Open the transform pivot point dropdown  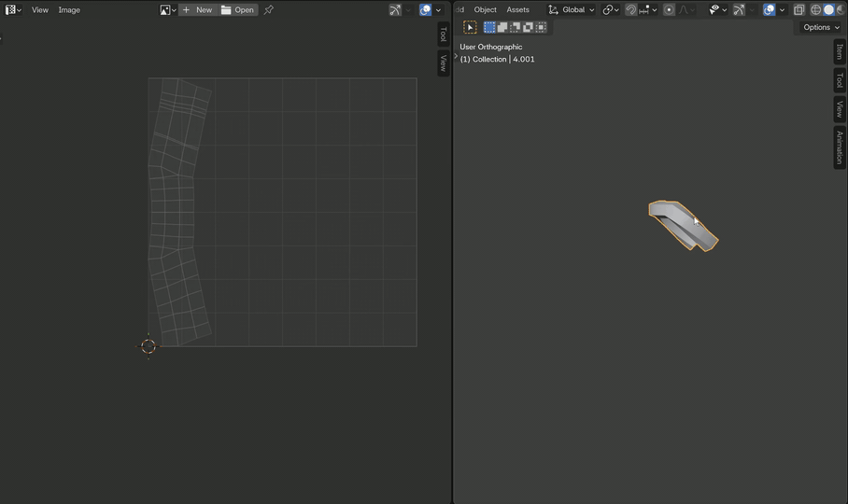click(611, 9)
